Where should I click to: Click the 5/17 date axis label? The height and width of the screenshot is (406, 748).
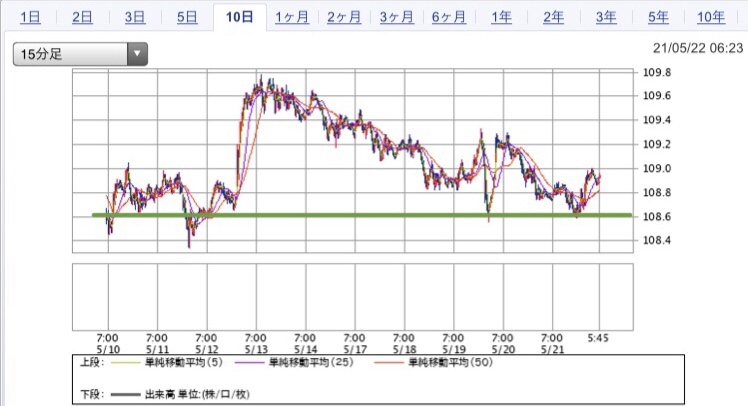click(x=355, y=349)
